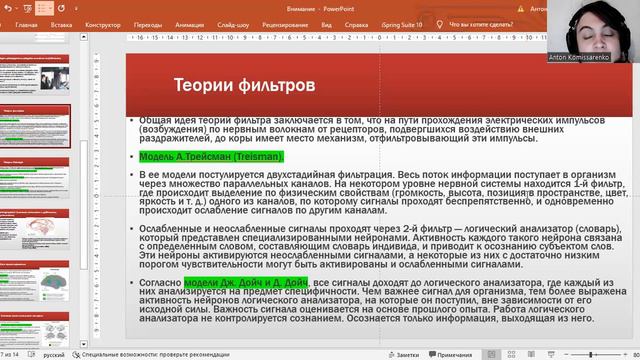Toggle the Примечания comments pane
The image size is (640, 360).
pyautogui.click(x=451, y=355)
